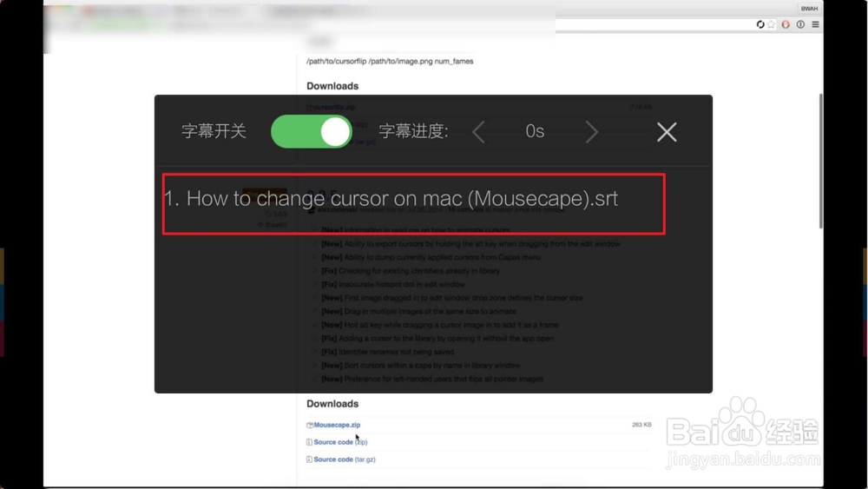This screenshot has width=868, height=489.
Task: Open Source code (tar.gz) link at the bottom
Action: [x=345, y=459]
